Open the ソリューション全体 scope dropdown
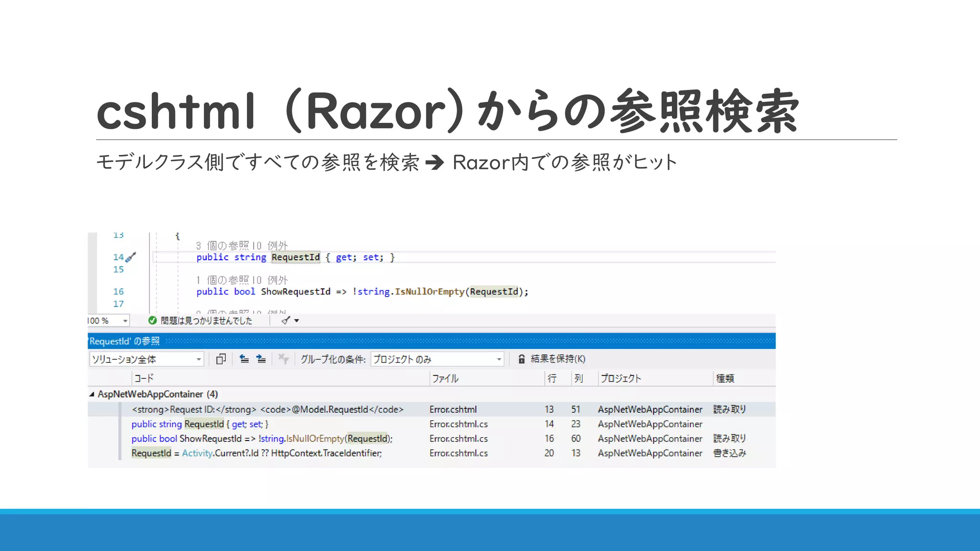This screenshot has height=551, width=980. pyautogui.click(x=146, y=359)
